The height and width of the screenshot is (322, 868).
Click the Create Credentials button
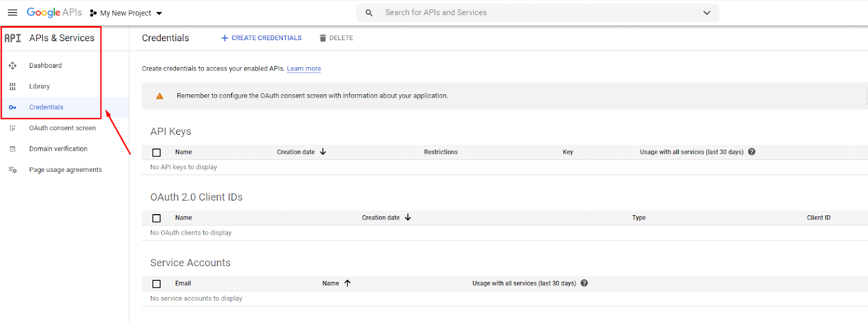tap(261, 38)
